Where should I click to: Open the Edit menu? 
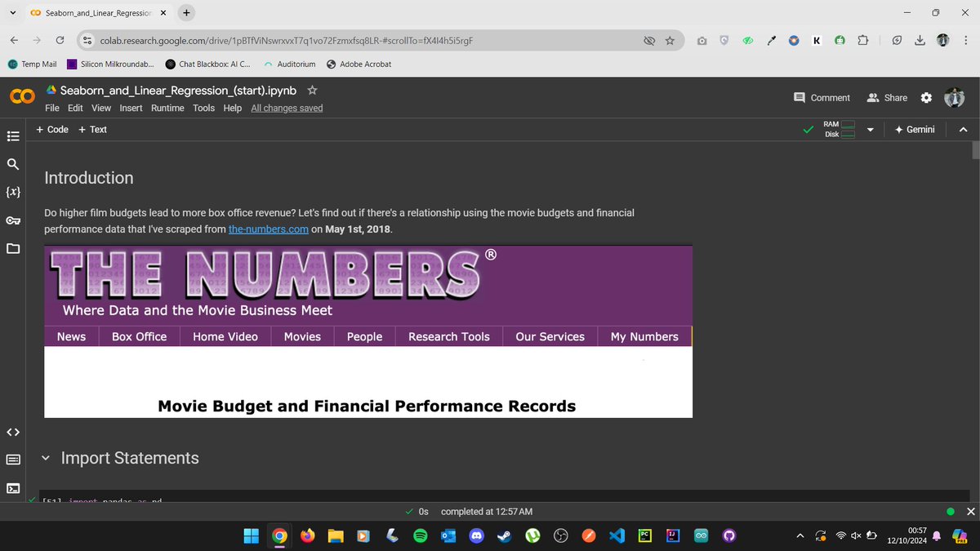75,108
